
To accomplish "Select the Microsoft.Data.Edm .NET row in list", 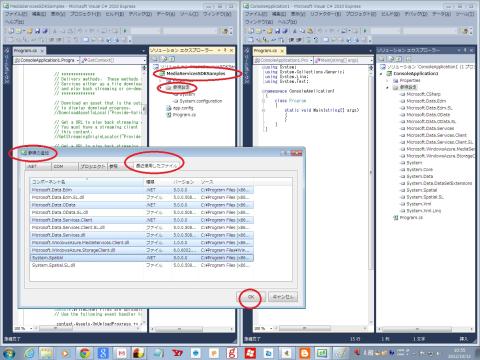I will pos(142,190).
